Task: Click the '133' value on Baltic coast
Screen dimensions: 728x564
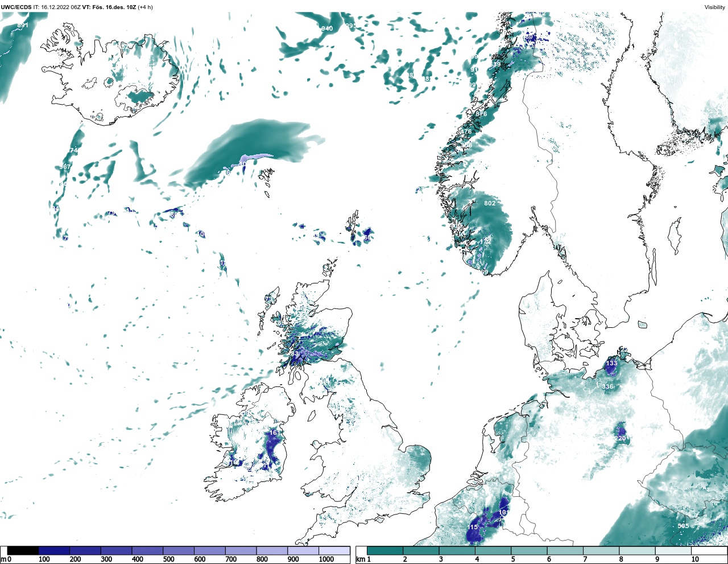Action: click(x=611, y=363)
